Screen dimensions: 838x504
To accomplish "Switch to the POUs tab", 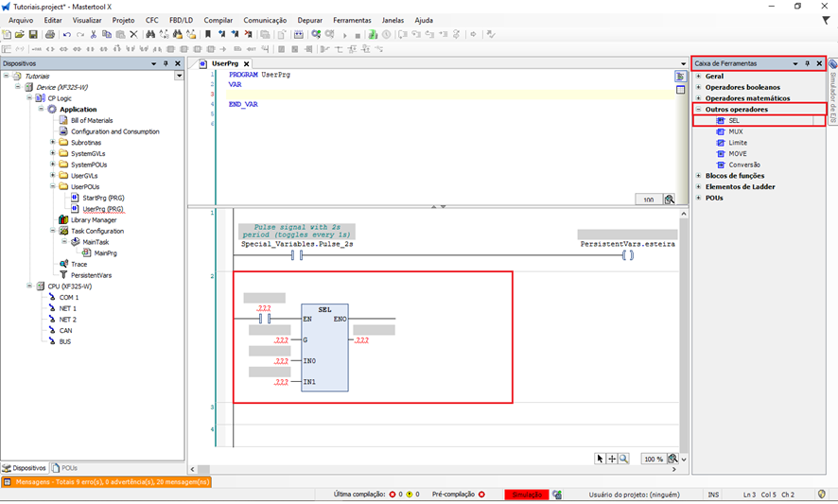I will point(65,467).
